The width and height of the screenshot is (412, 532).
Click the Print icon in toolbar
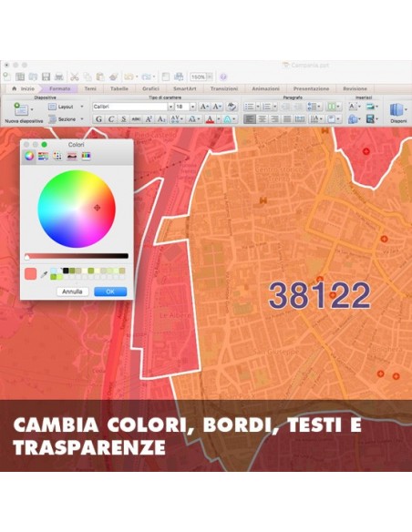pos(59,77)
